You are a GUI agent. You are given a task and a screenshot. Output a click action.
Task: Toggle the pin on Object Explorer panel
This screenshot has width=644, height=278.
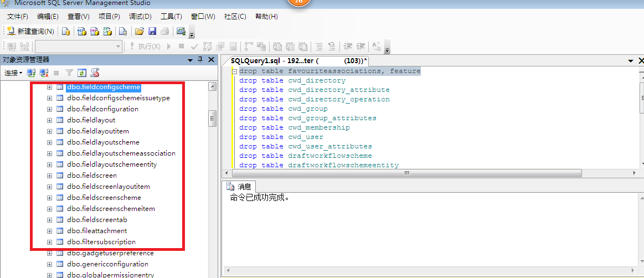pos(200,60)
